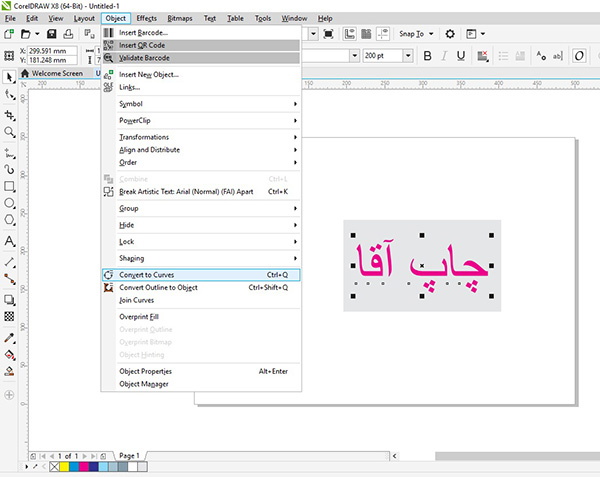This screenshot has height=477, width=600.
Task: Click the no-color X swatch
Action: (x=54, y=466)
